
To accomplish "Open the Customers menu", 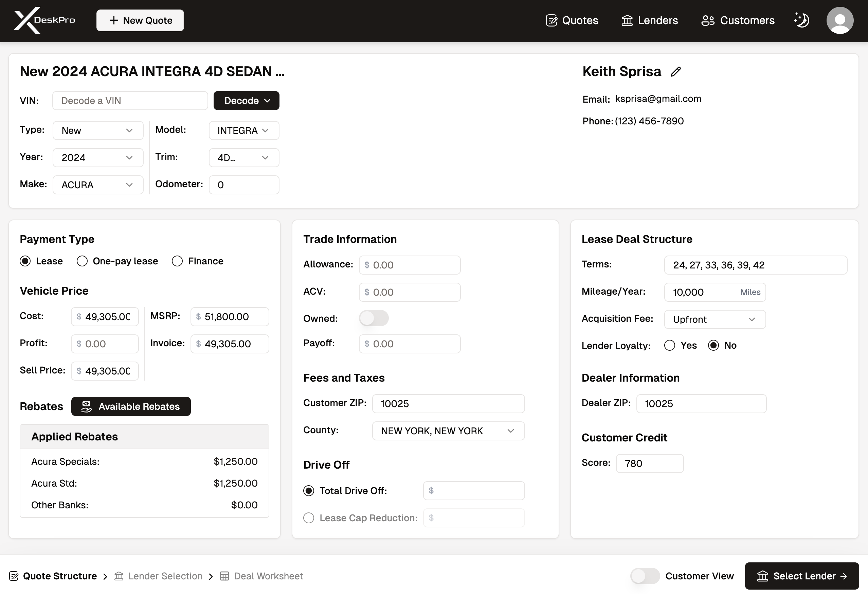I will click(738, 21).
